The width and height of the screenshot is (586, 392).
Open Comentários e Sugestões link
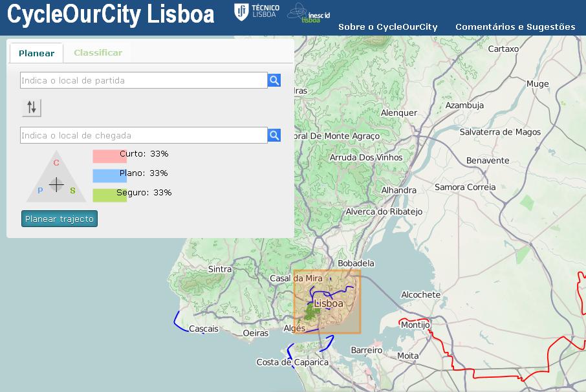(x=515, y=27)
